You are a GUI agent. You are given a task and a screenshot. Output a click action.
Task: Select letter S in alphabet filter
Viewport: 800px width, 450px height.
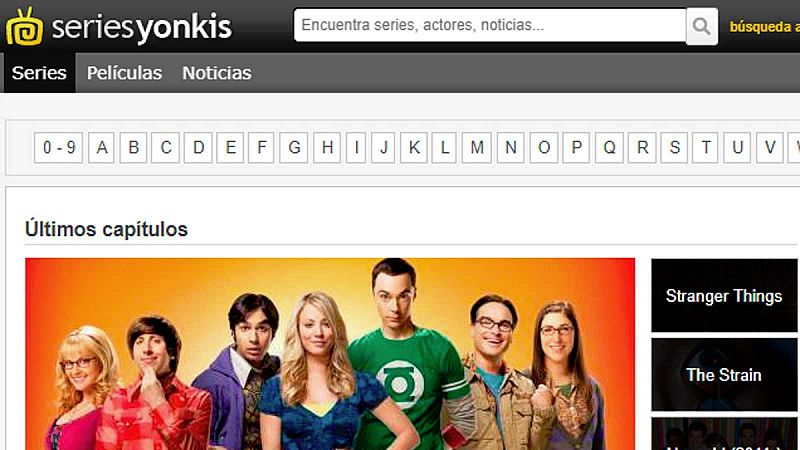(674, 148)
